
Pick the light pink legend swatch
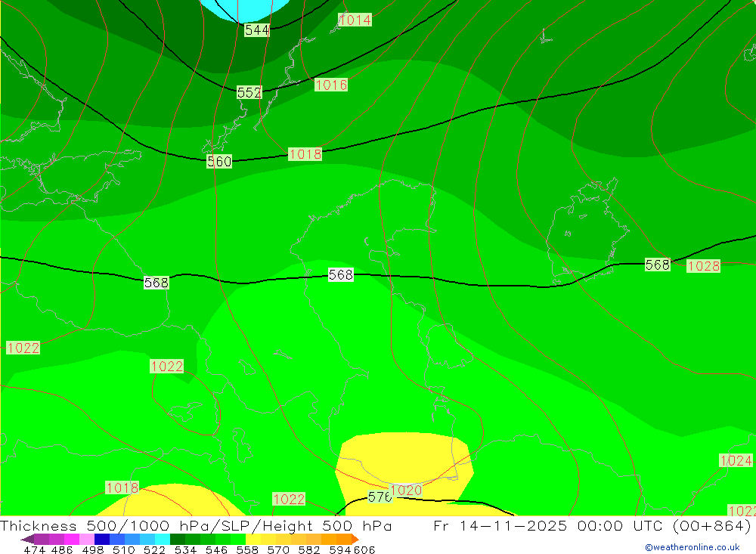coord(87,539)
